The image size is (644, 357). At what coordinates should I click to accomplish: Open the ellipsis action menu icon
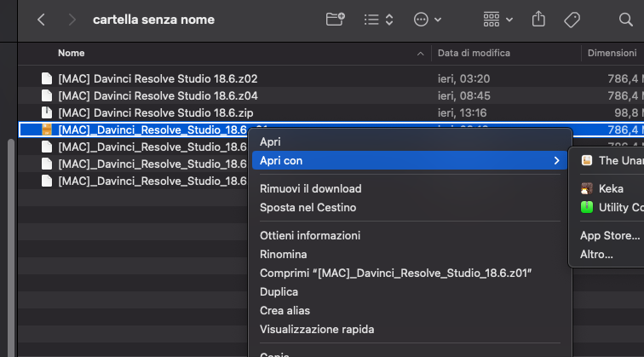(x=421, y=20)
